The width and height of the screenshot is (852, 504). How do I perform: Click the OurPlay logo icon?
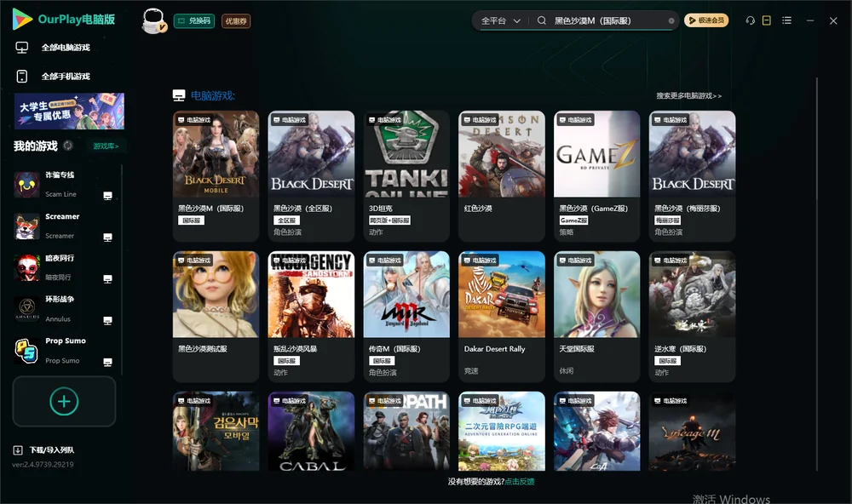click(22, 19)
